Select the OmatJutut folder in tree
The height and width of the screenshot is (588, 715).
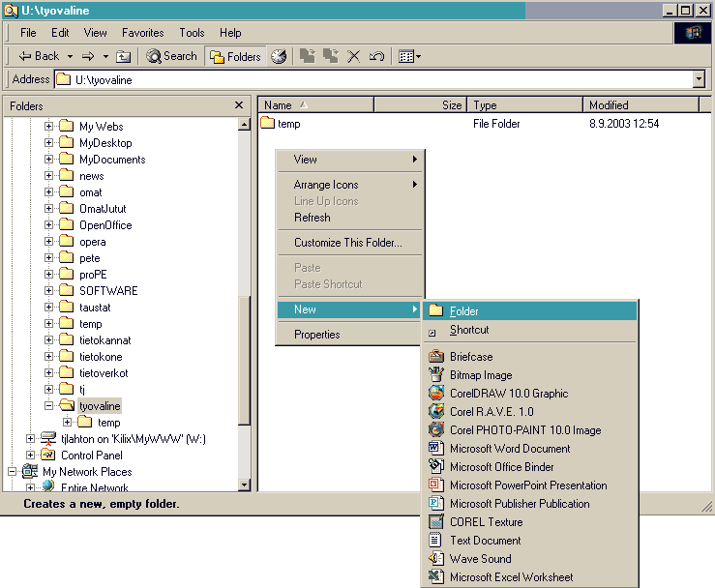point(103,208)
